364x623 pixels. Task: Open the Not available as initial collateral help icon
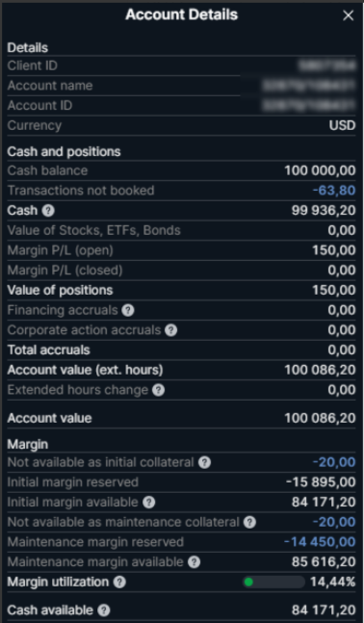tap(205, 462)
